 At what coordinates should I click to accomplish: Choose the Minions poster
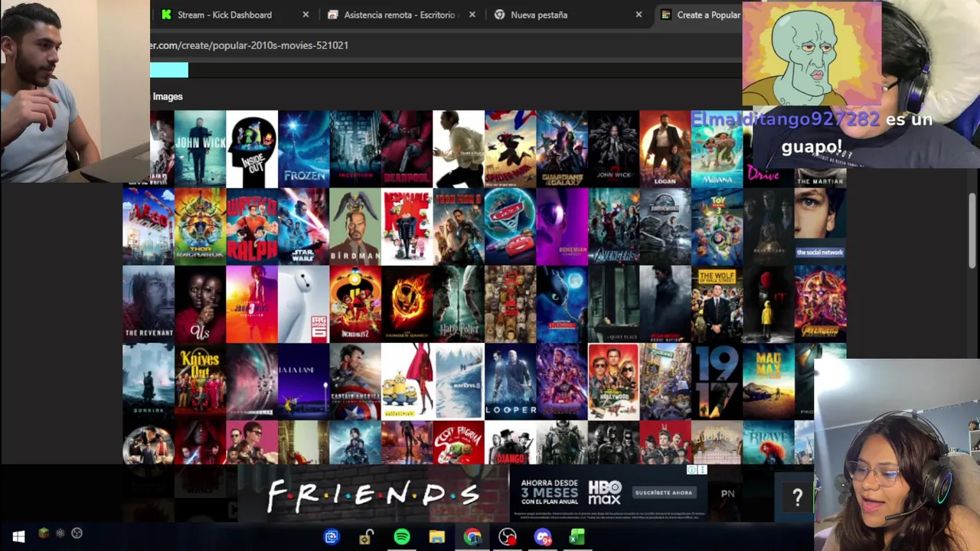(407, 381)
